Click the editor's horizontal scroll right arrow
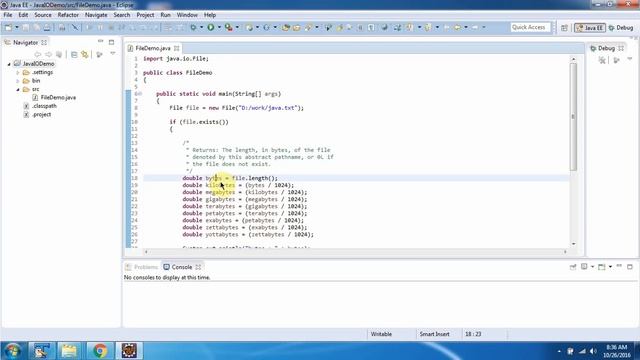640x360 pixels. click(565, 252)
